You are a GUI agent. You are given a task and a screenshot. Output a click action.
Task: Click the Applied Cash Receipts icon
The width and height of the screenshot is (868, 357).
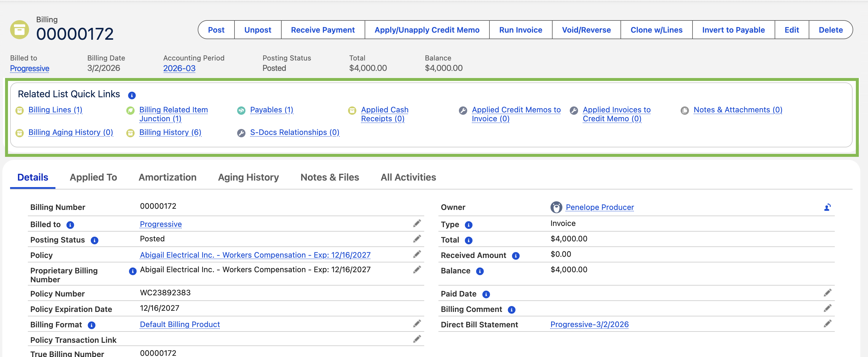(352, 111)
